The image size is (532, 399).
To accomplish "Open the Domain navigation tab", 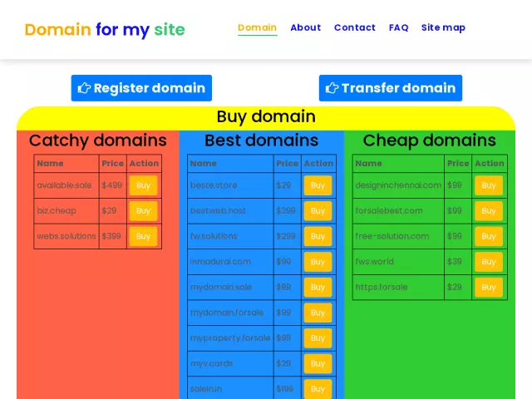I will click(257, 27).
